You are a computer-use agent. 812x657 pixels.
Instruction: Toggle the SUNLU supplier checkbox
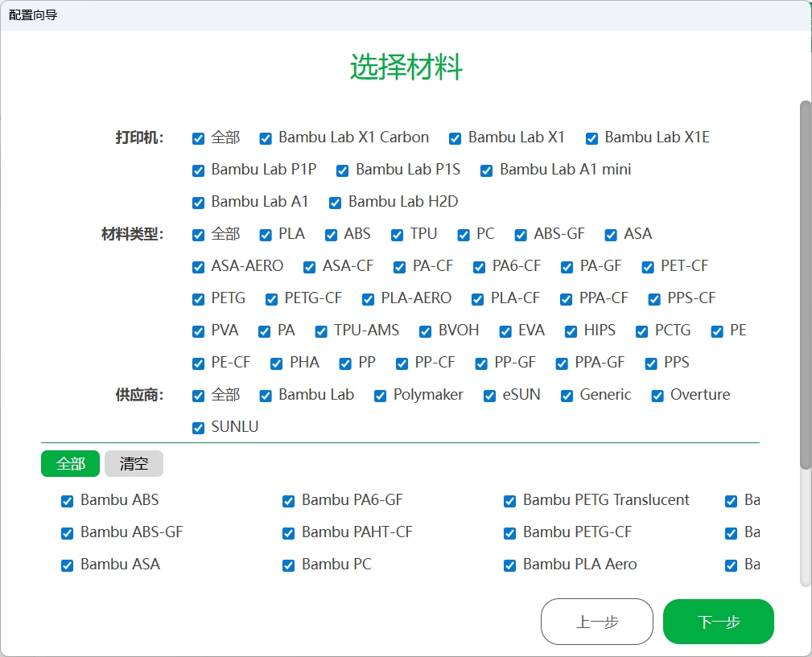(x=198, y=428)
